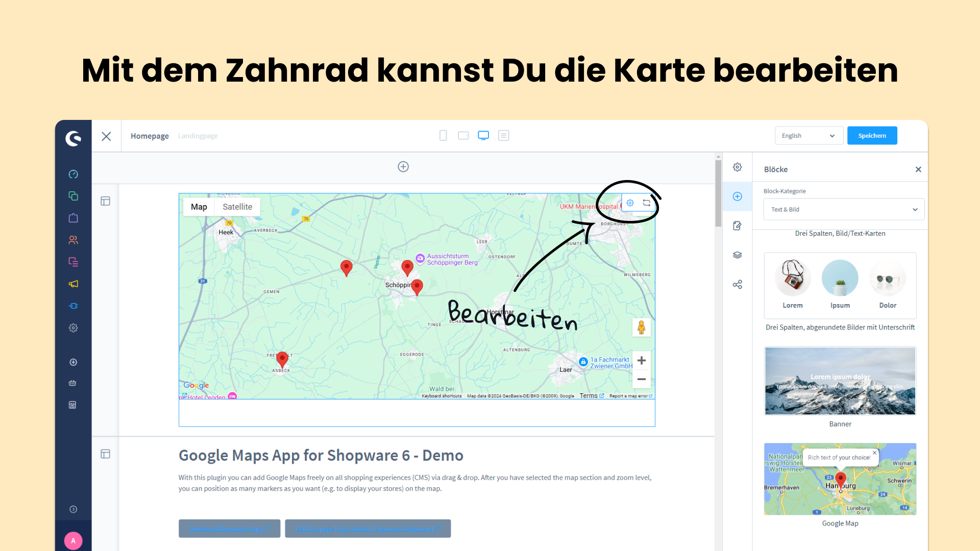Click the swap element icon on map
The image size is (980, 551).
[x=647, y=203]
